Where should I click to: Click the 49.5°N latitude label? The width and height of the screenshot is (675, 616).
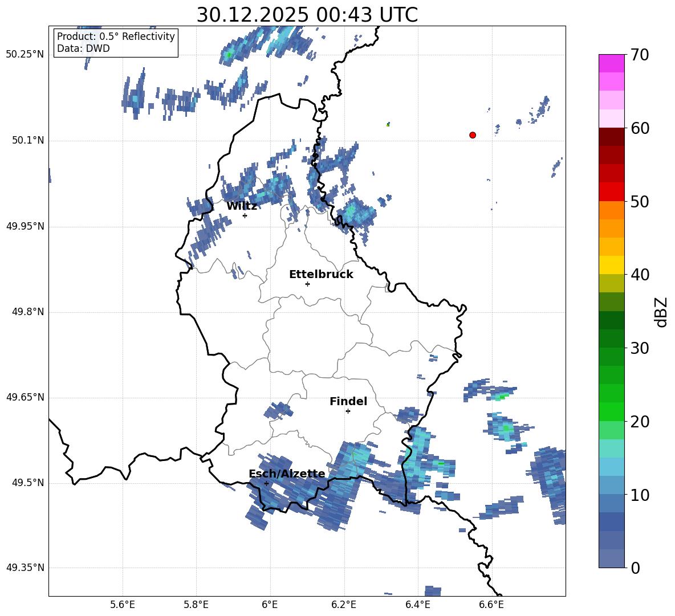28,483
